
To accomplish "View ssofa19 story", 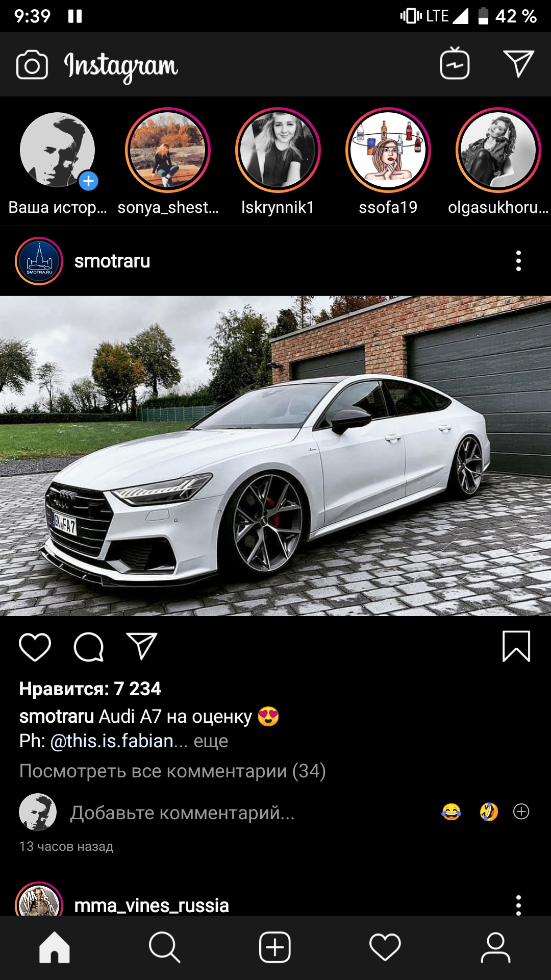I will (x=388, y=150).
